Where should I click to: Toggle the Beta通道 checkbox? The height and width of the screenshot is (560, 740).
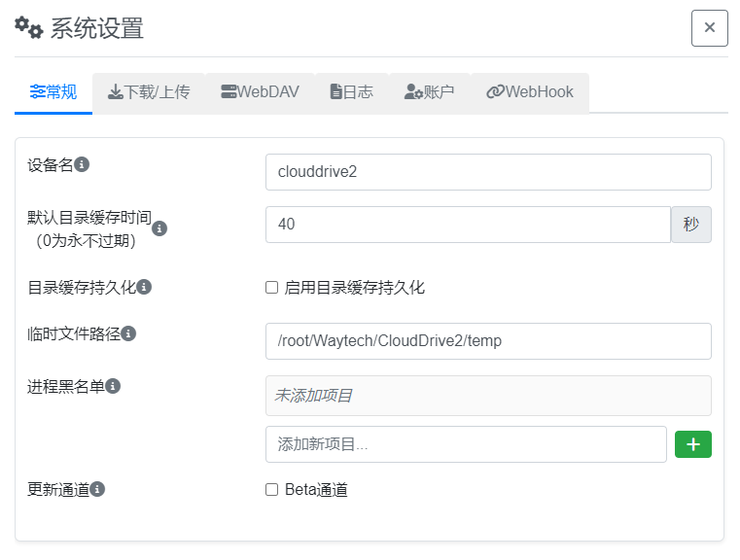tap(272, 490)
